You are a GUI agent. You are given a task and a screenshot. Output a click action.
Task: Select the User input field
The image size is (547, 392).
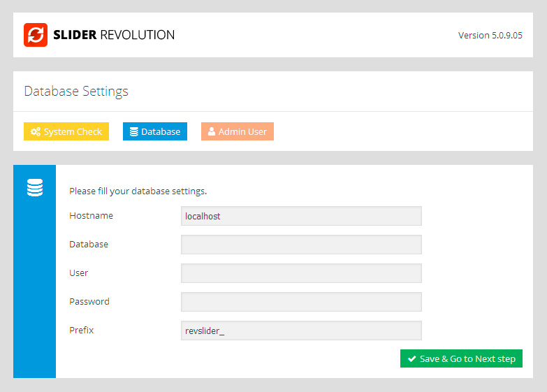point(301,273)
